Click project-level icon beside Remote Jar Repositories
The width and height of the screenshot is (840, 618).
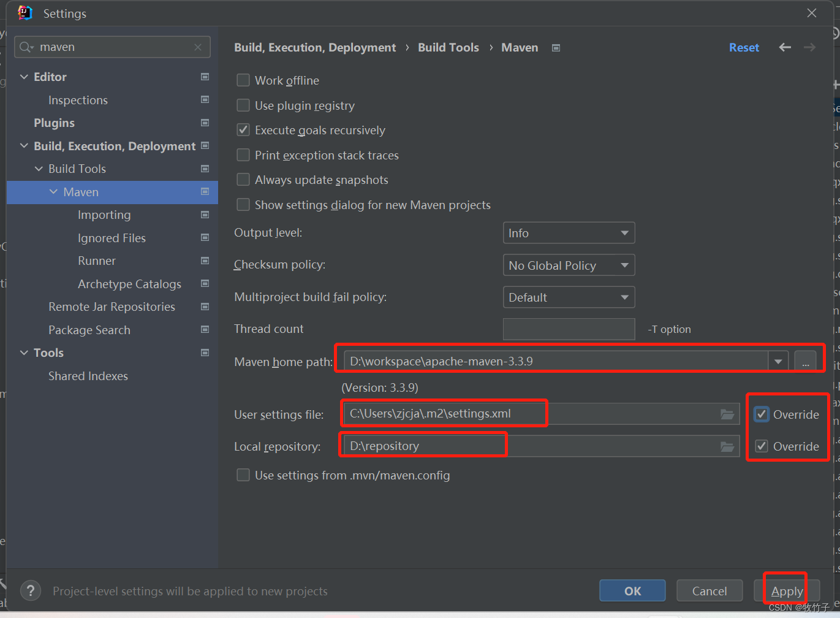(205, 307)
